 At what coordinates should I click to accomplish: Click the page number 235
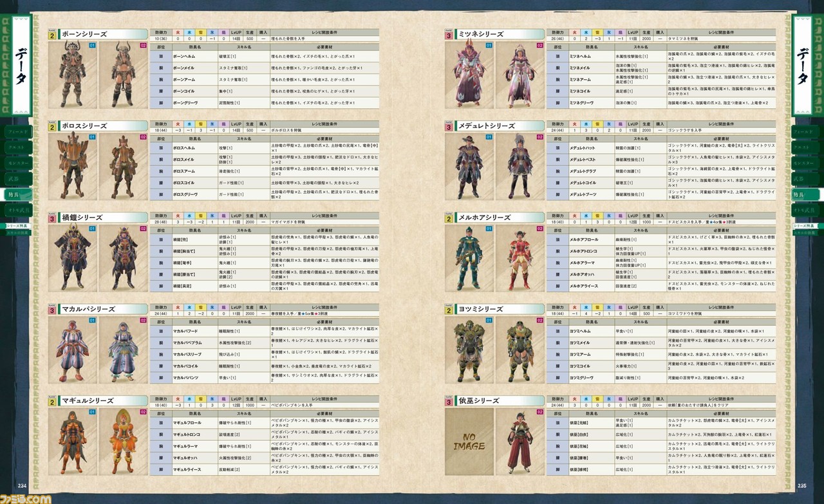tap(801, 486)
